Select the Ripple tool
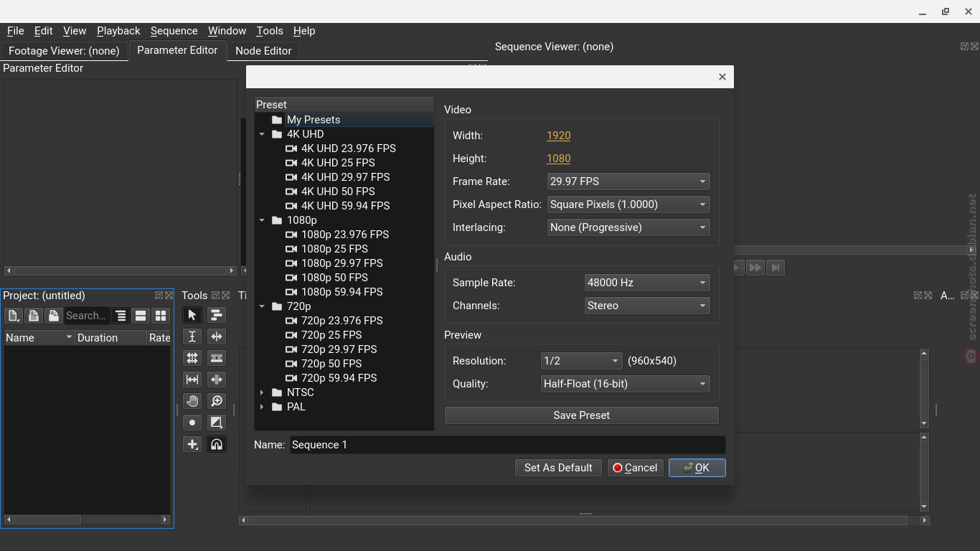980x551 pixels. click(217, 336)
